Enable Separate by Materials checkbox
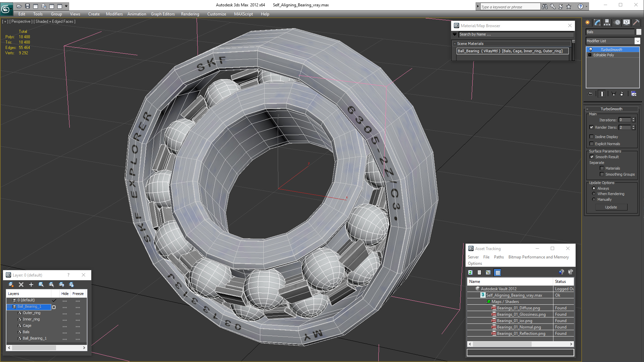Viewport: 644px width, 362px height. (602, 168)
